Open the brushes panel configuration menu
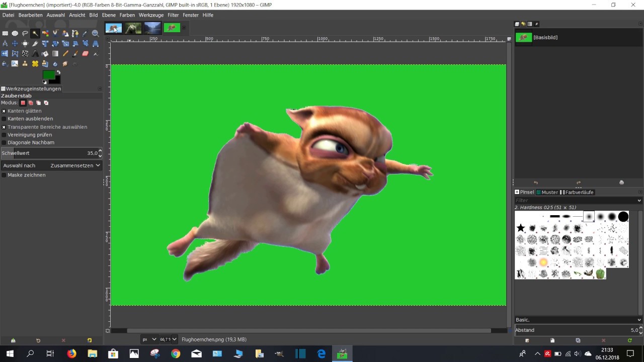This screenshot has width=644, height=362. (x=640, y=192)
